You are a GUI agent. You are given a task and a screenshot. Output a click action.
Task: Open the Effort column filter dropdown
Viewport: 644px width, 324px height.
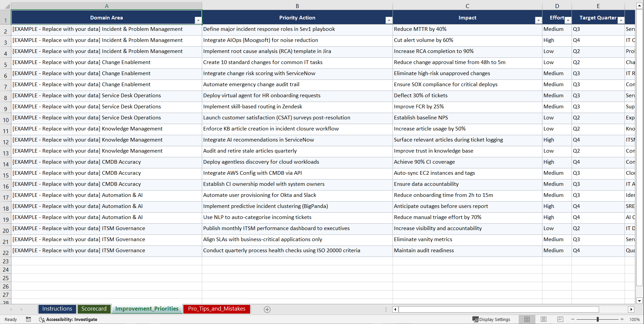pyautogui.click(x=568, y=20)
